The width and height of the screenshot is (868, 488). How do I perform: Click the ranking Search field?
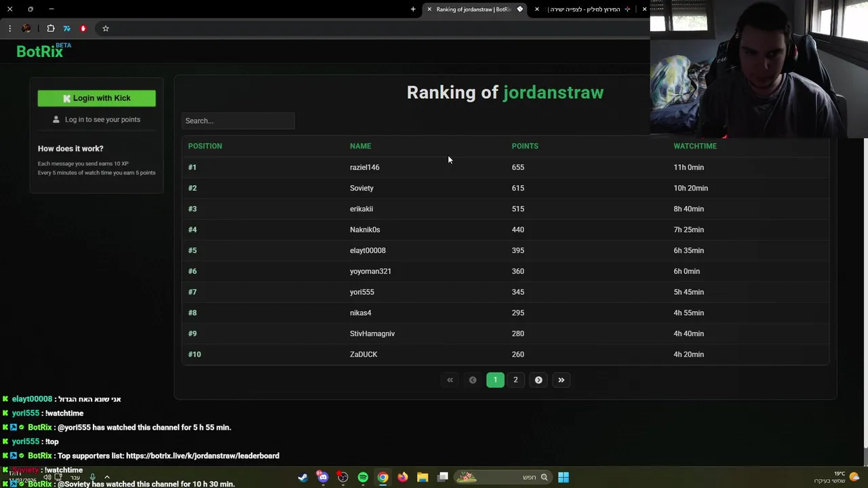[x=238, y=121]
